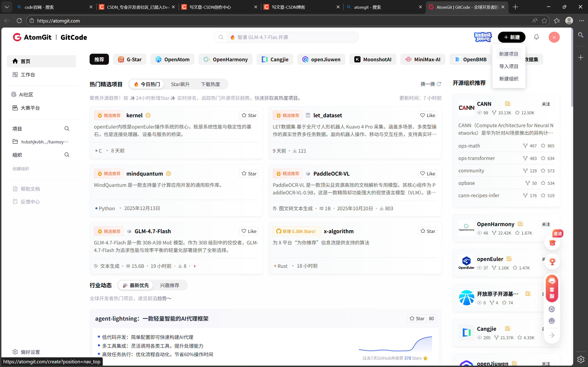Click 开发者超级扶持计划 banner icon
Screen dimensions: 588x367
tap(483, 37)
